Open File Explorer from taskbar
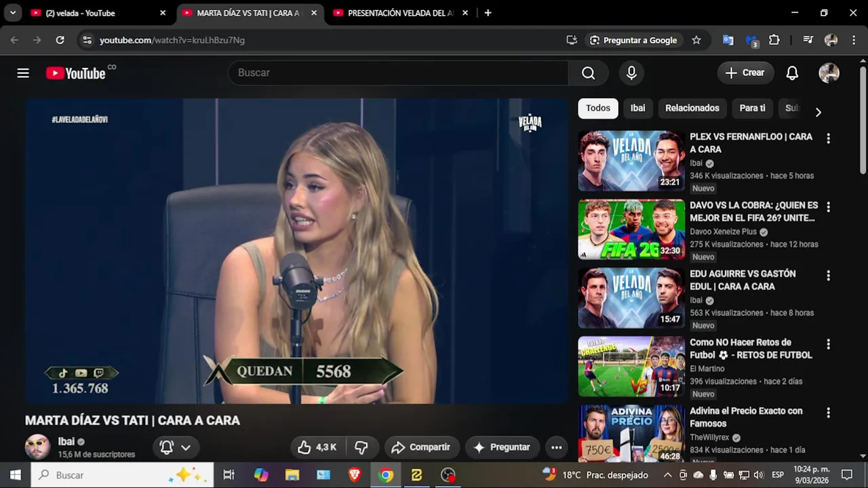Screen dimensions: 868x488 [292, 475]
